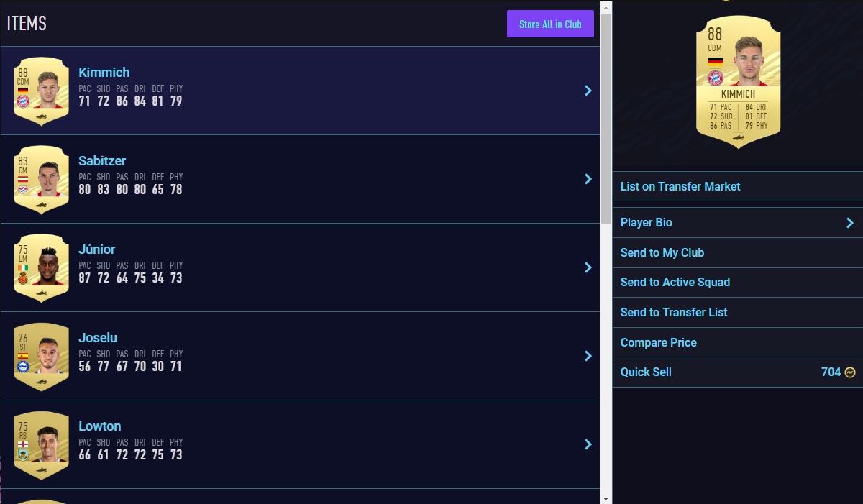
Task: Click the Lowton player name
Action: [100, 426]
